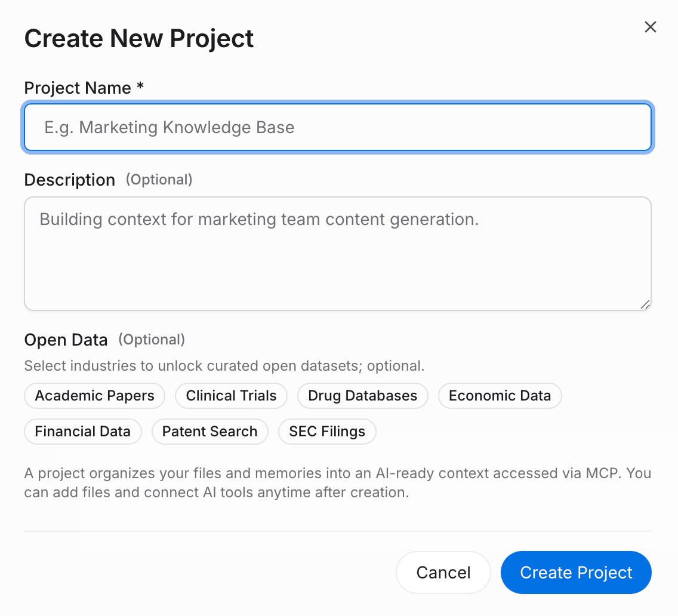Viewport: 678px width, 616px height.
Task: Toggle the SEC Filings chip
Action: pos(327,432)
